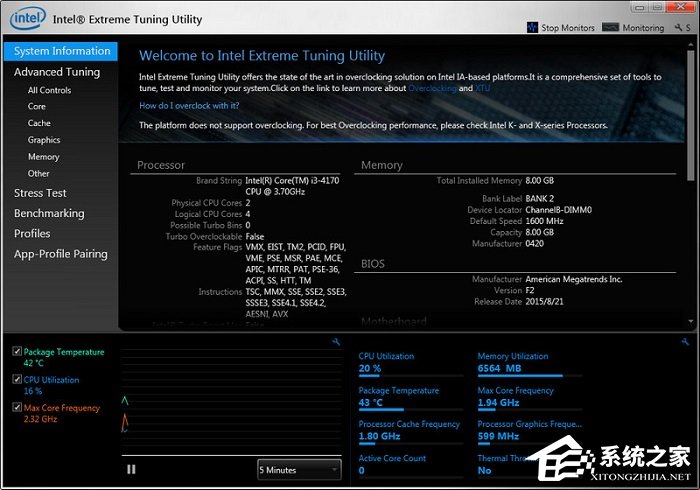
Task: Click Default Speed '1600 MHz' value
Action: [544, 221]
